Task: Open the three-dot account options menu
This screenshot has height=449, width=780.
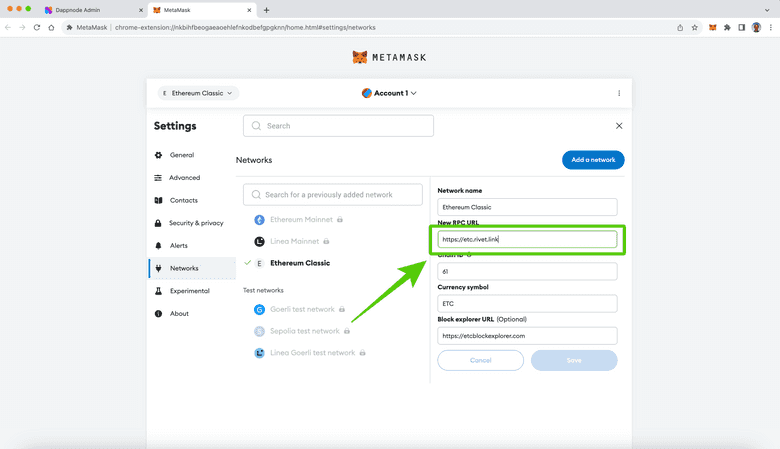Action: coord(619,93)
